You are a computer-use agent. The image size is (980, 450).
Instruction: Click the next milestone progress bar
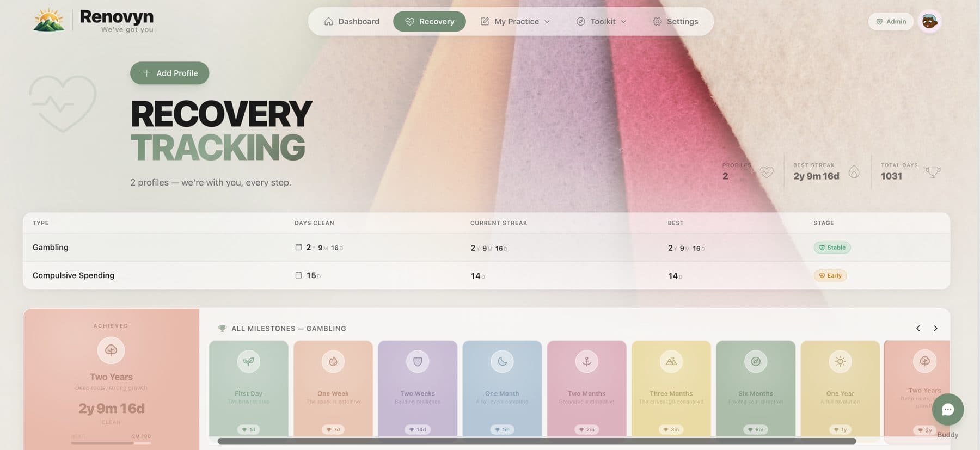coord(111,443)
